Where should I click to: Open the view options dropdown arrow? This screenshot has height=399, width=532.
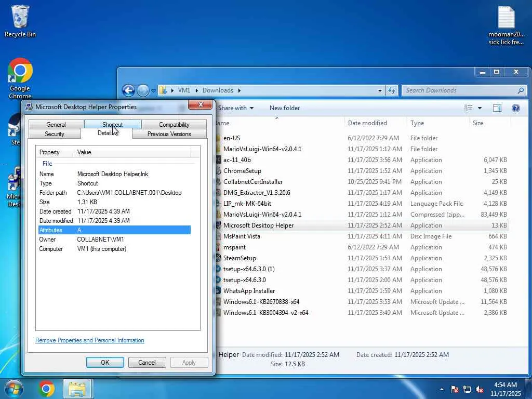(x=480, y=108)
